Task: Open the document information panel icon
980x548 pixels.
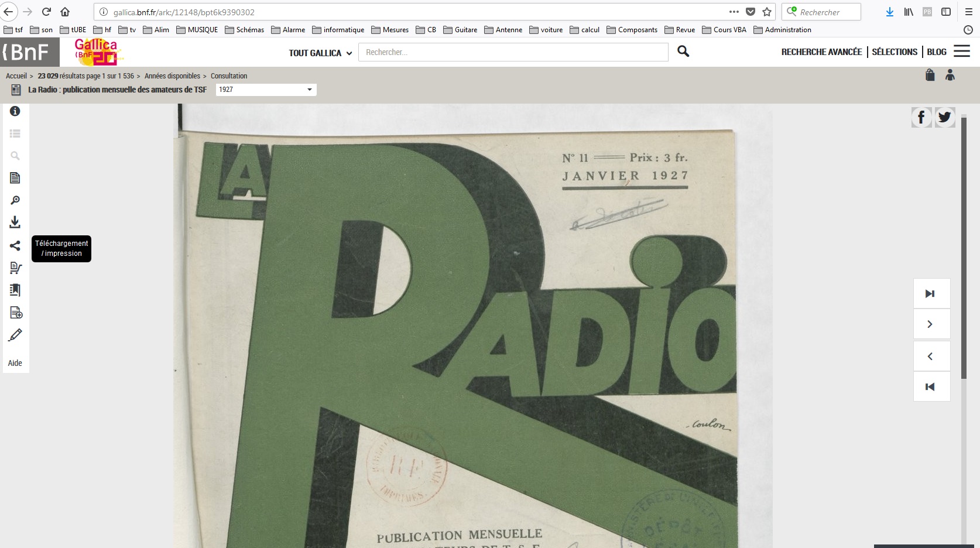Action: pos(15,111)
